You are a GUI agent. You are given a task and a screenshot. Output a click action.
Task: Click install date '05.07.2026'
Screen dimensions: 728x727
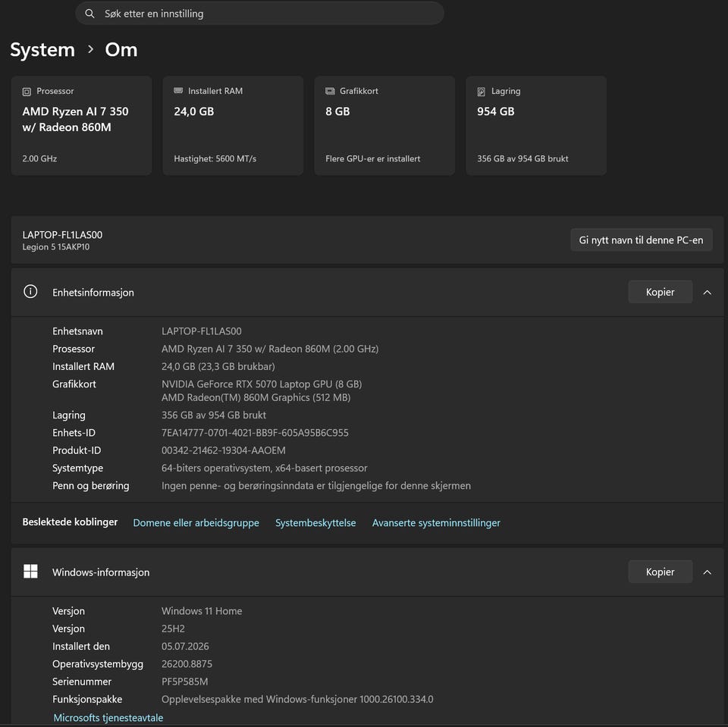point(185,646)
